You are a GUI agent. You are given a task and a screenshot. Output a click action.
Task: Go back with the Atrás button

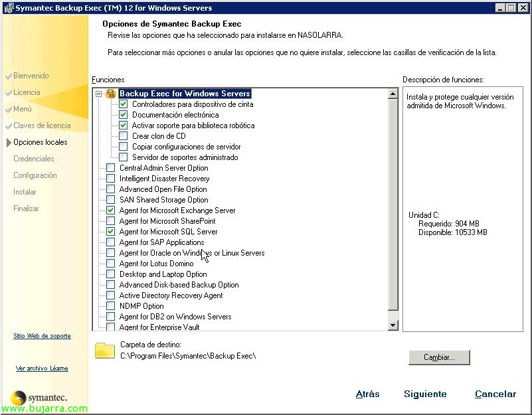point(367,394)
